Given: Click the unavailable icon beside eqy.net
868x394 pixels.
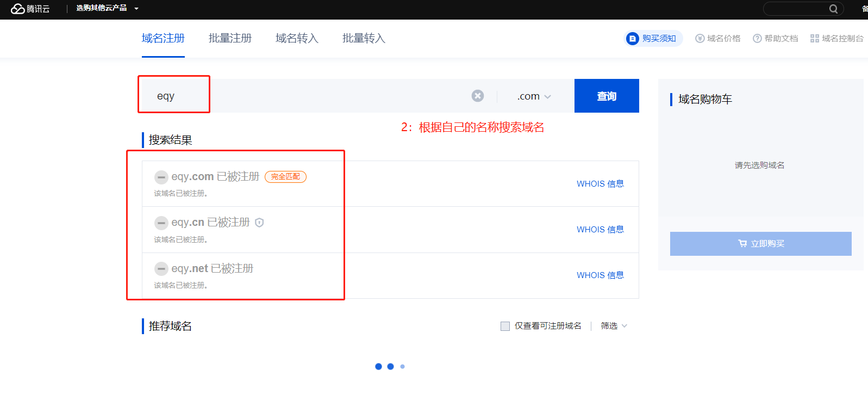Looking at the screenshot, I should click(x=161, y=269).
